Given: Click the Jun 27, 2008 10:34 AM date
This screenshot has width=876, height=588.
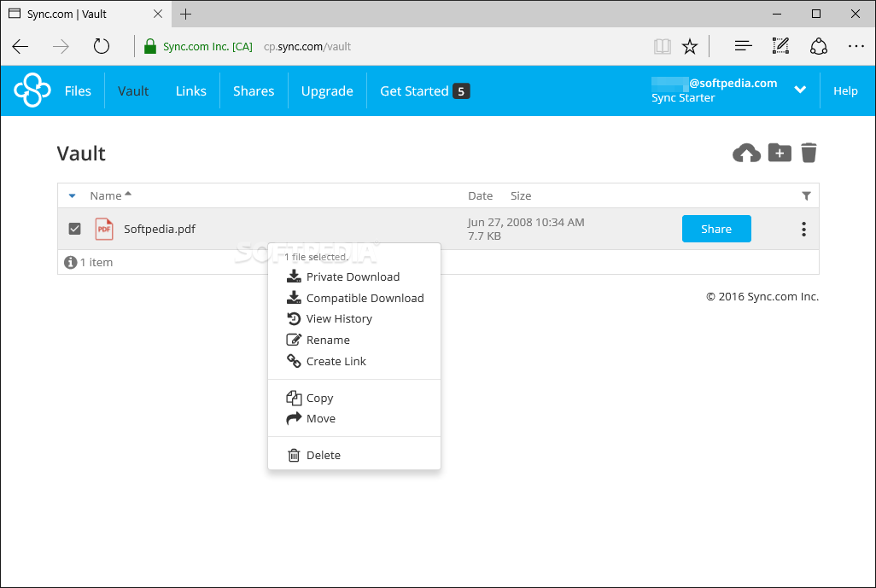Looking at the screenshot, I should click(x=526, y=222).
